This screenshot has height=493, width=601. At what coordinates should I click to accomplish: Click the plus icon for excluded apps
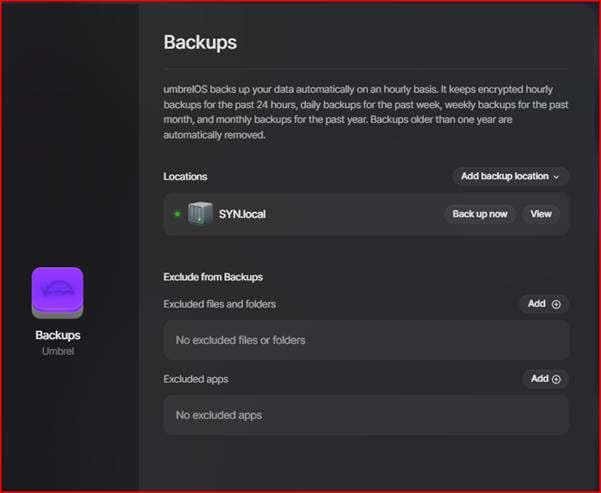coord(557,379)
